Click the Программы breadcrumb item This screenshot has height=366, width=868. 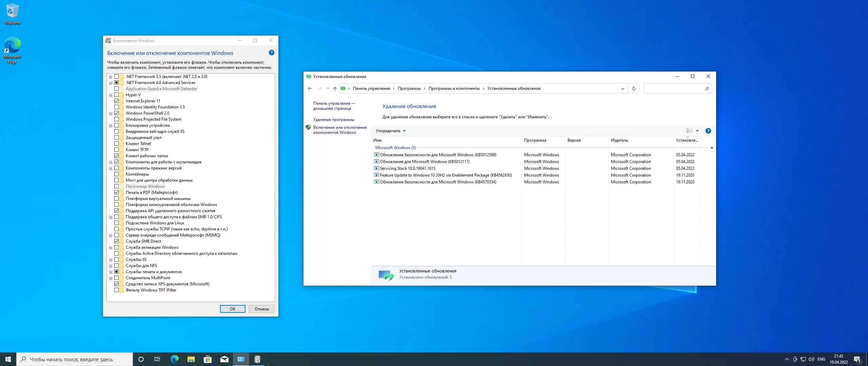coord(409,88)
